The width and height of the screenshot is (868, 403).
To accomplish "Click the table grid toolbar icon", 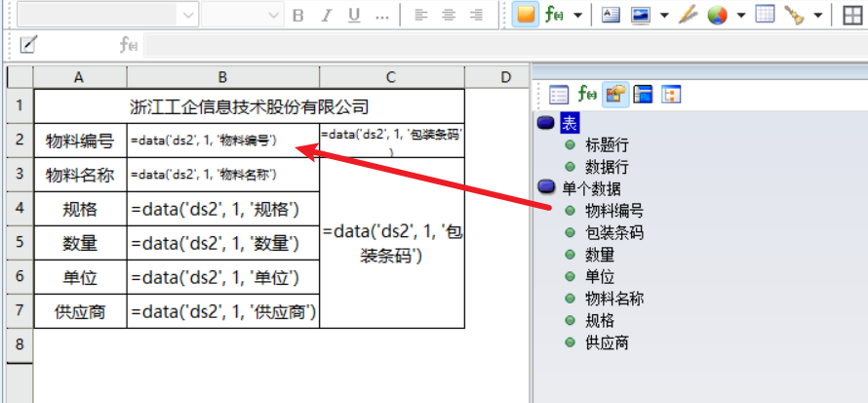I will click(765, 15).
